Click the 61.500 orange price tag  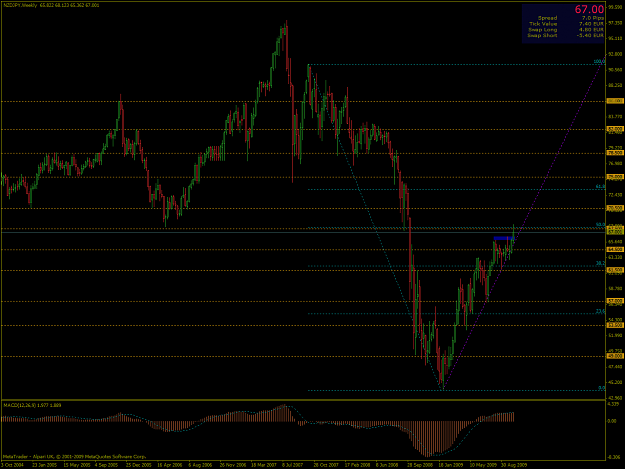coord(615,270)
